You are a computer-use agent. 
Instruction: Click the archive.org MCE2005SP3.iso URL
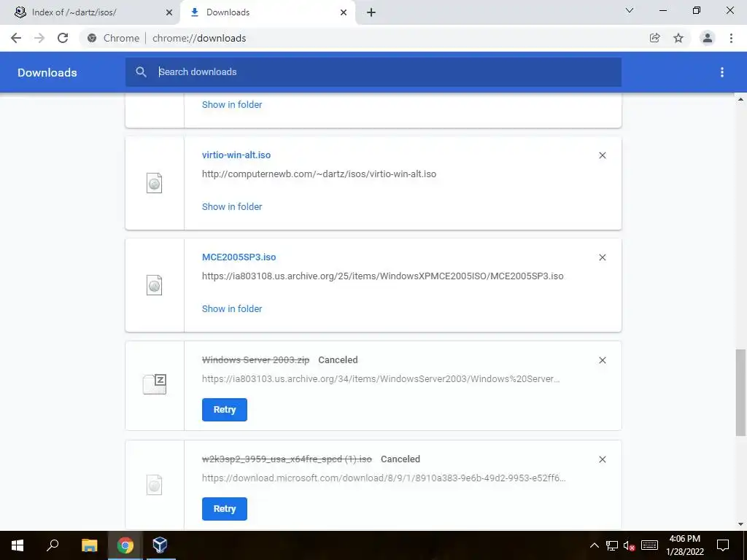382,276
